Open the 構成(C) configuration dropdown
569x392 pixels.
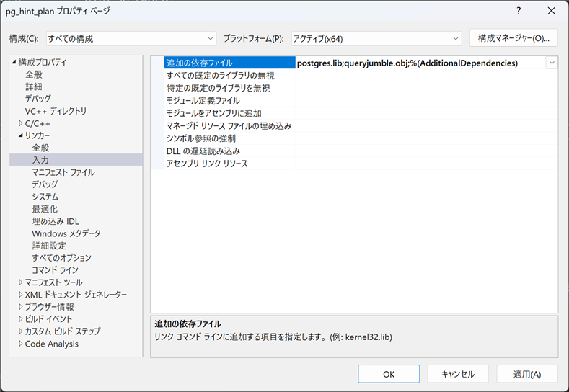tap(131, 38)
